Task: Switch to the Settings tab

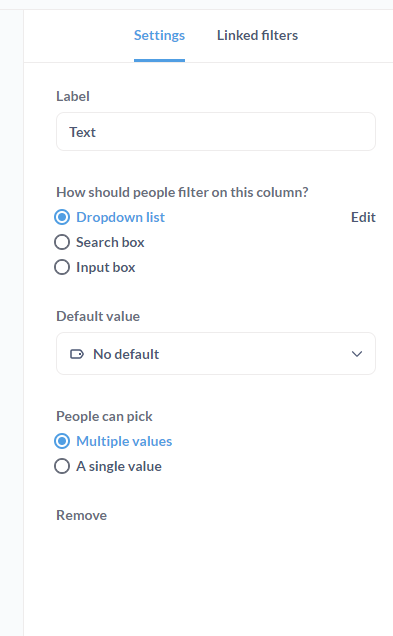Action: coord(159,35)
